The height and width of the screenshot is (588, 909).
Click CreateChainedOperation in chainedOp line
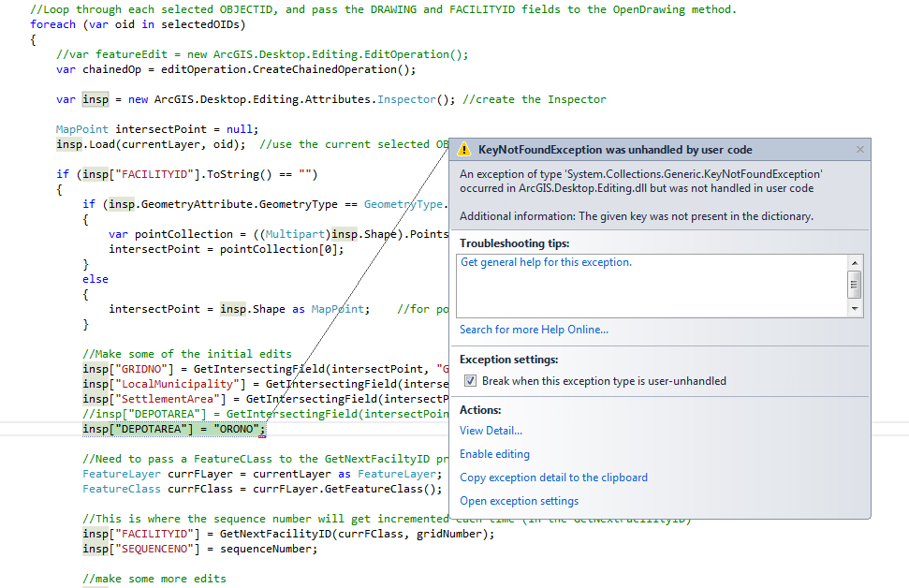[x=325, y=69]
